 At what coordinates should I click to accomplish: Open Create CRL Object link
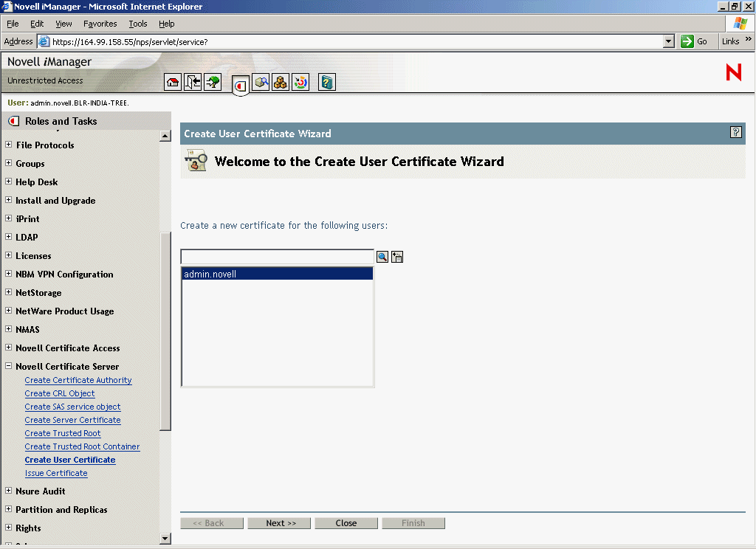point(60,393)
